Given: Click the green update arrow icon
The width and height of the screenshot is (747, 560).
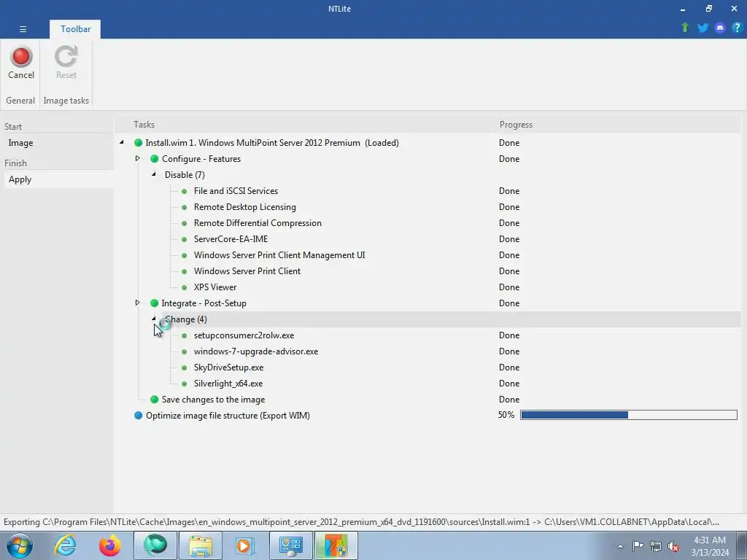Looking at the screenshot, I should click(x=685, y=28).
